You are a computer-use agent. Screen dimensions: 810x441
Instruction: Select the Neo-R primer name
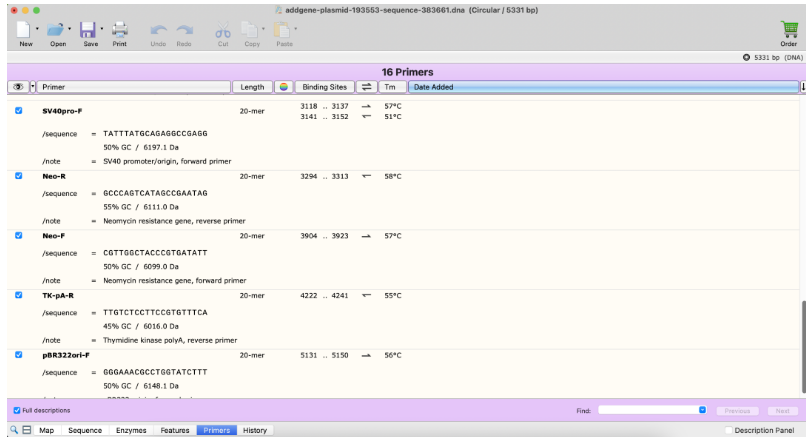pyautogui.click(x=54, y=176)
